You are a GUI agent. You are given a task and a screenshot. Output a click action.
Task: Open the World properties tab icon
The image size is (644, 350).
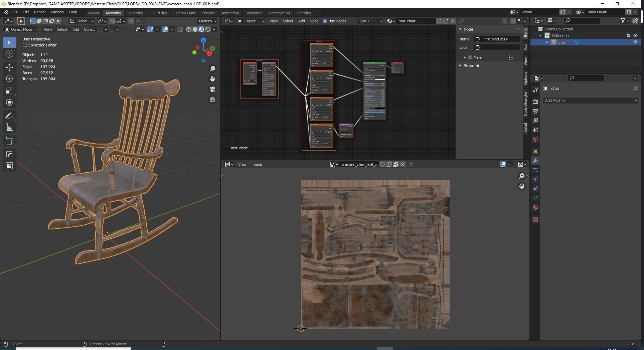[535, 139]
